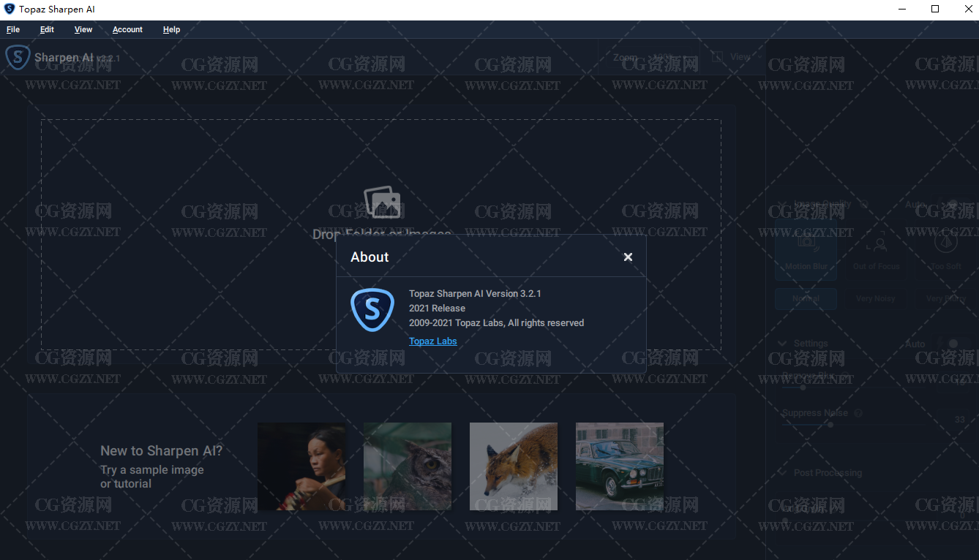The image size is (979, 560).
Task: Click the Suppress Noise slider handle
Action: (830, 425)
